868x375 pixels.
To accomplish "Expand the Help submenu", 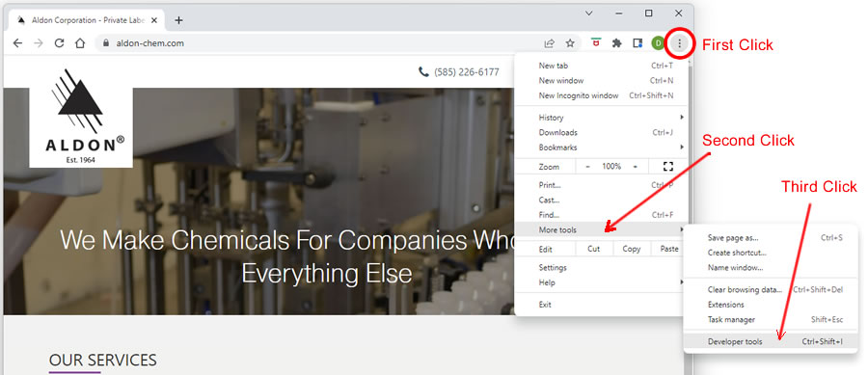I will [x=601, y=282].
